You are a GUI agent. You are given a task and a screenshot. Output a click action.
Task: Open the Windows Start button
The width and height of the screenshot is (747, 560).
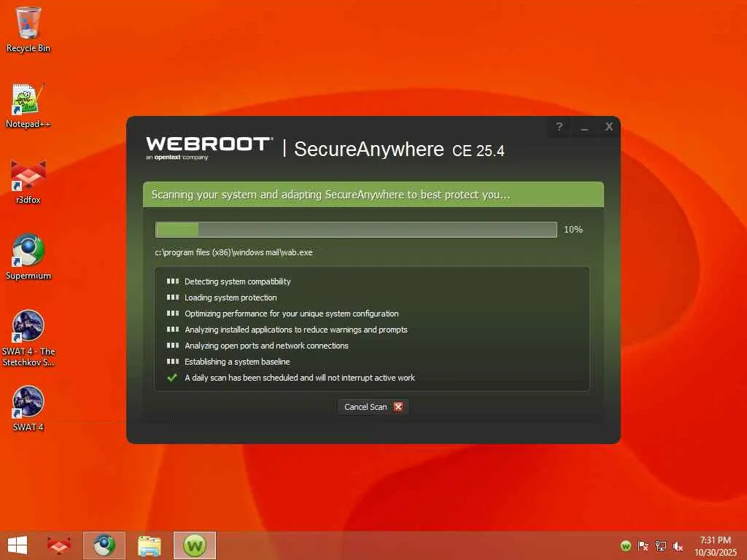[x=18, y=545]
